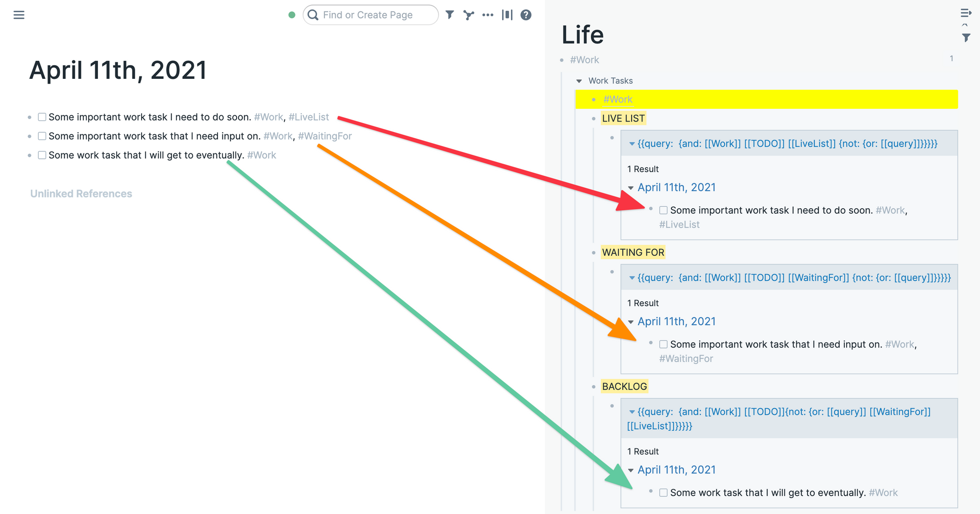Click the filter icon in right sidebar
The height and width of the screenshot is (514, 980).
[966, 37]
